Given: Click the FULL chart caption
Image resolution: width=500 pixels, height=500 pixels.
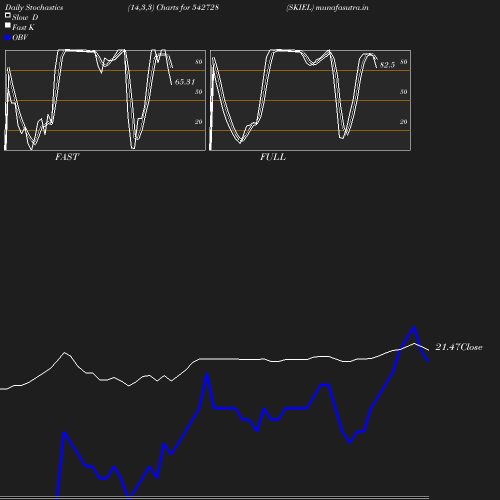Looking at the screenshot, I should (273, 157).
